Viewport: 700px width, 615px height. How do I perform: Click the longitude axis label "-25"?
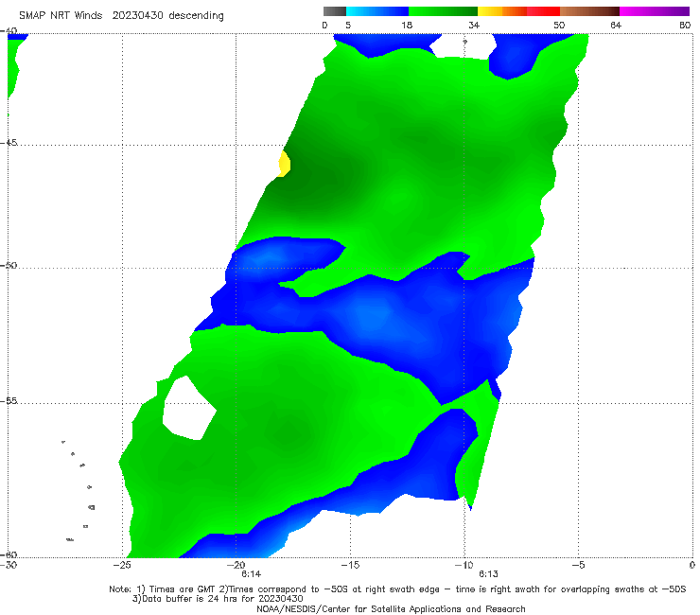click(122, 565)
